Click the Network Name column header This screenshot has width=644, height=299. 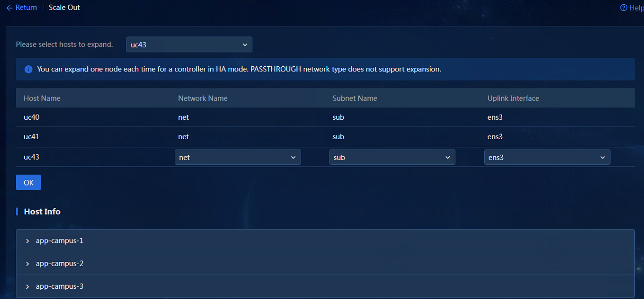pyautogui.click(x=203, y=98)
